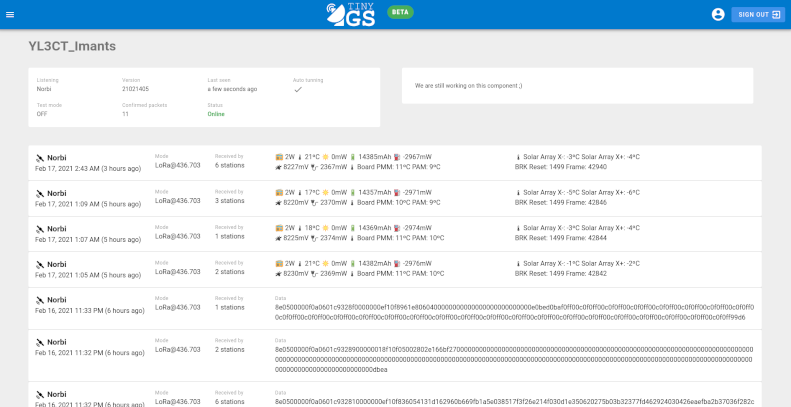
Task: Click thermometer icon beside Solar Array X-: -1ºC
Action: (518, 263)
